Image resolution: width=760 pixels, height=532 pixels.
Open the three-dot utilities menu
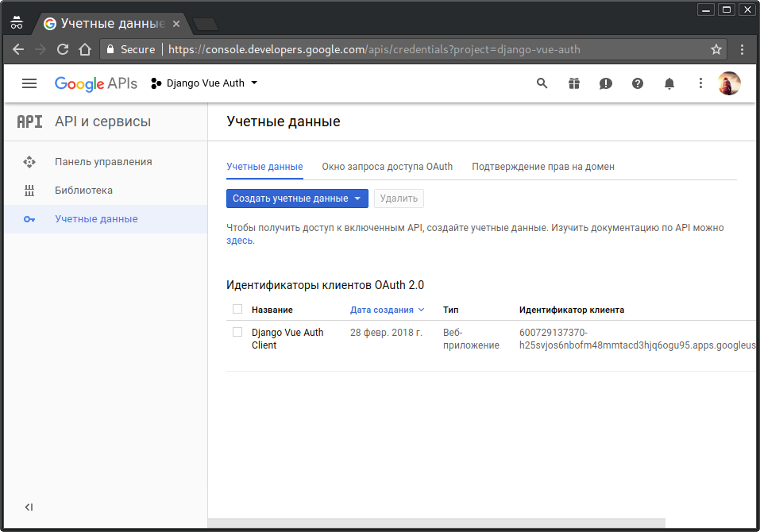[700, 83]
